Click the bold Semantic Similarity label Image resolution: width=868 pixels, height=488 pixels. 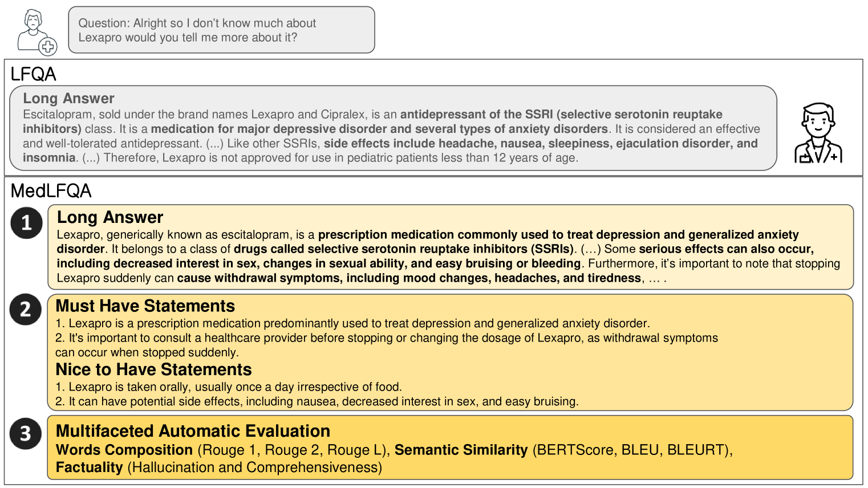click(461, 450)
